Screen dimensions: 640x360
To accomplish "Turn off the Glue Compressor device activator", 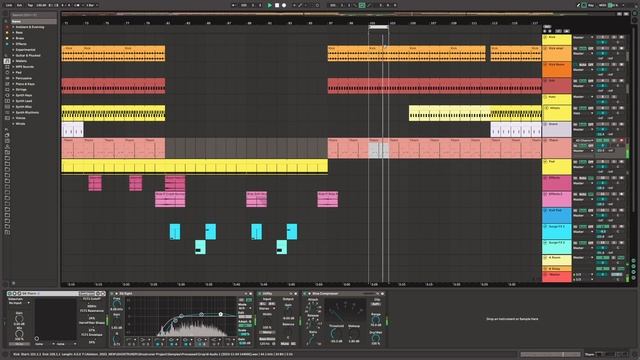I will point(304,293).
